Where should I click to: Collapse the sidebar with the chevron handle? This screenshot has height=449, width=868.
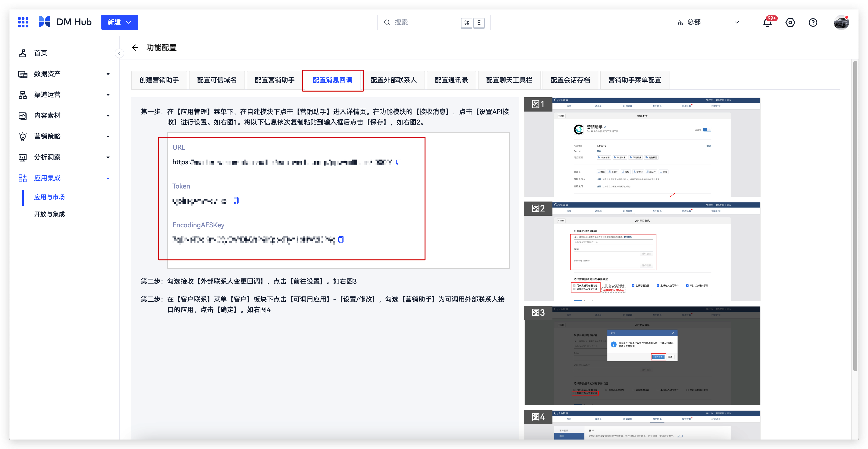[x=119, y=53]
